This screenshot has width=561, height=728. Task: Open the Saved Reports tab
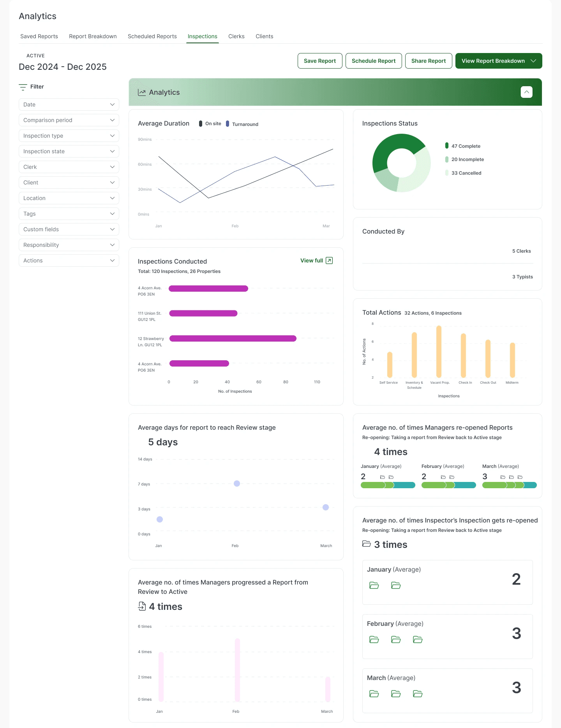39,36
